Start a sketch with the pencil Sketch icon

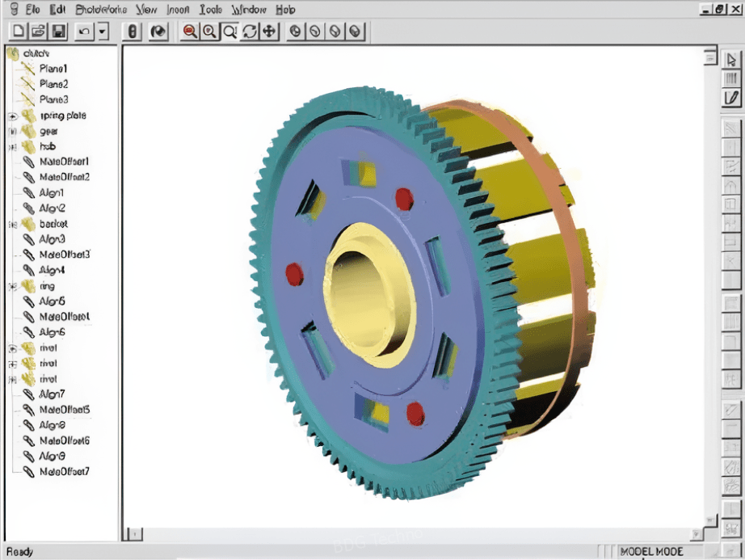[731, 98]
